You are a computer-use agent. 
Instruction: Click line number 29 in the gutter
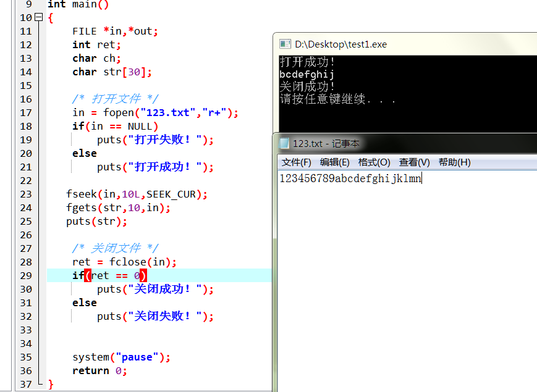pos(26,275)
